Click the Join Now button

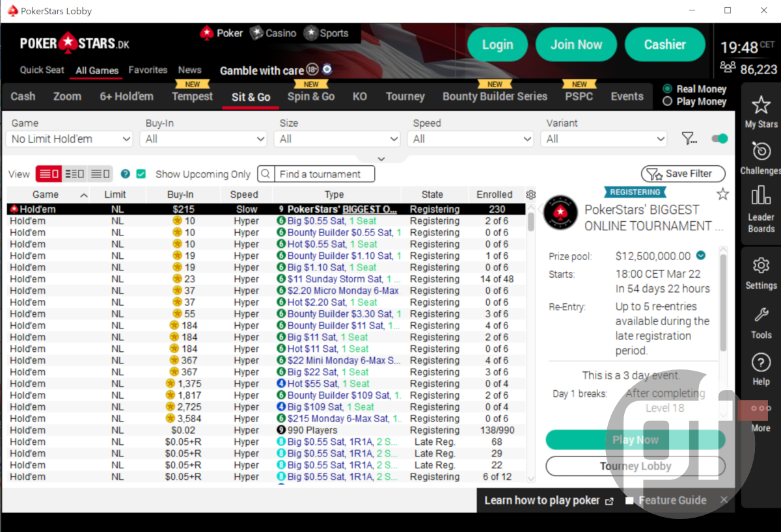(x=576, y=45)
